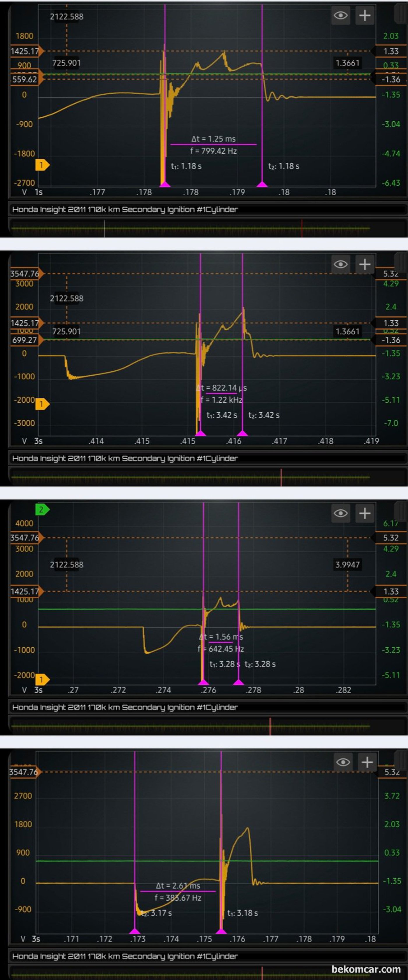Click the overview strip beneath the third chart

(190, 726)
